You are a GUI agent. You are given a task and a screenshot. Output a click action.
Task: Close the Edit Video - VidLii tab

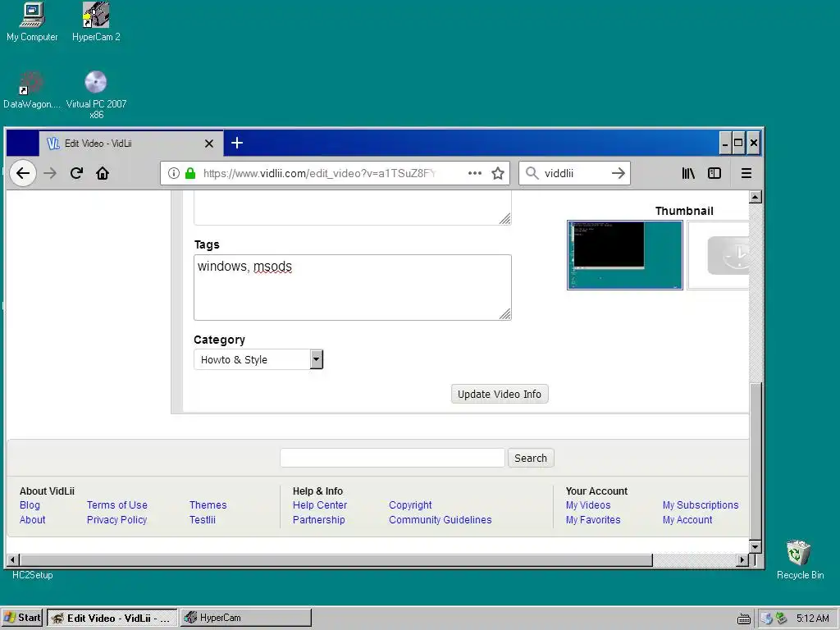[x=209, y=144]
